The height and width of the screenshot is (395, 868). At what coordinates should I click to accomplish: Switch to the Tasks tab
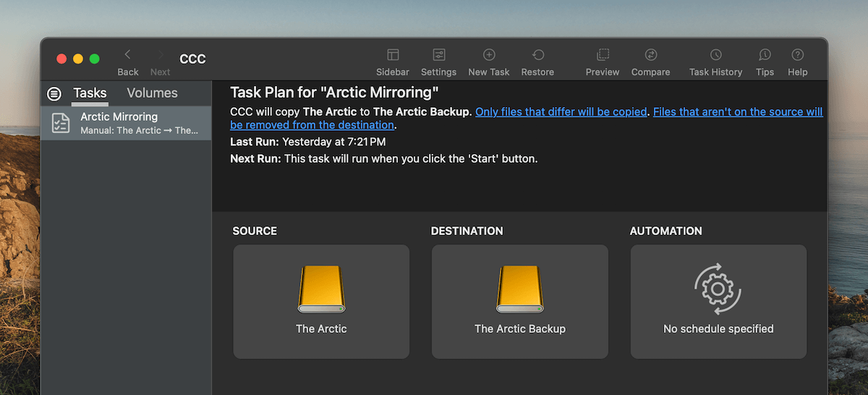pos(90,93)
